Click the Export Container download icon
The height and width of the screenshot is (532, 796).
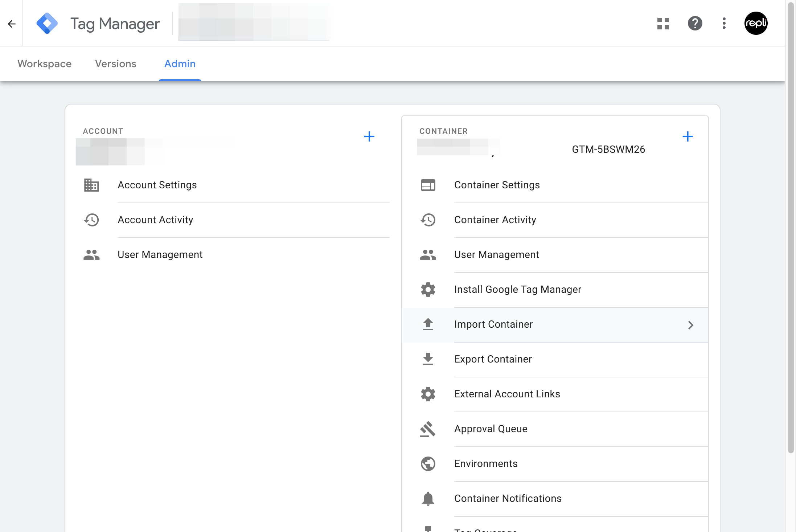(428, 359)
